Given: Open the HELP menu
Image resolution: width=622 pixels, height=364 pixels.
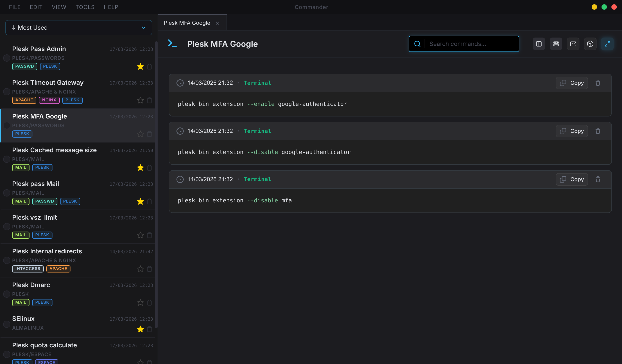Looking at the screenshot, I should coord(111,7).
